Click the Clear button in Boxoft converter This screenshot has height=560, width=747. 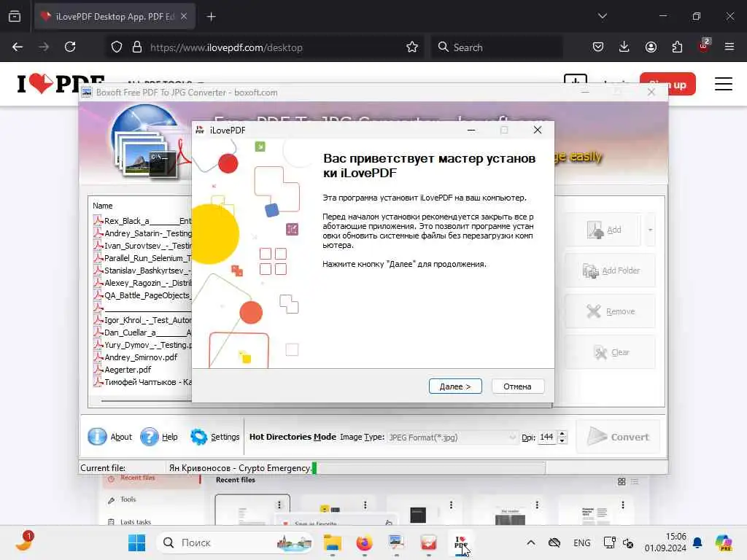[x=611, y=352]
